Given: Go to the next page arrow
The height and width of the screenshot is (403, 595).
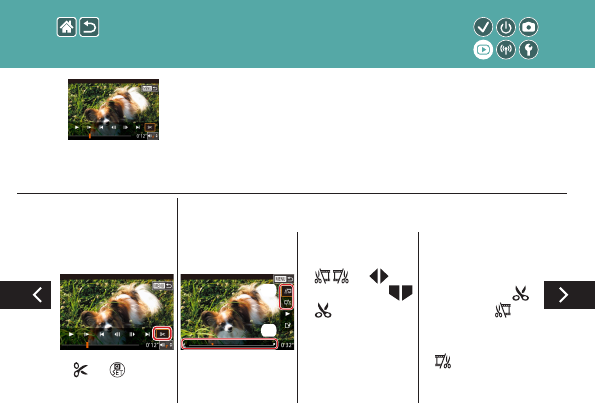Looking at the screenshot, I should [569, 295].
